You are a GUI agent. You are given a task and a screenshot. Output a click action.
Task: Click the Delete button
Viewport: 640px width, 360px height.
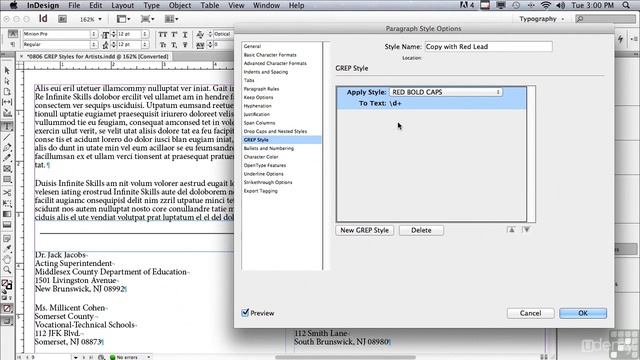coord(421,230)
